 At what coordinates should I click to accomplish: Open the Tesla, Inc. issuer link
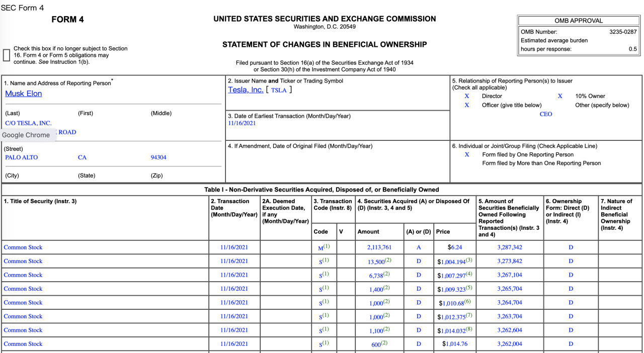246,90
